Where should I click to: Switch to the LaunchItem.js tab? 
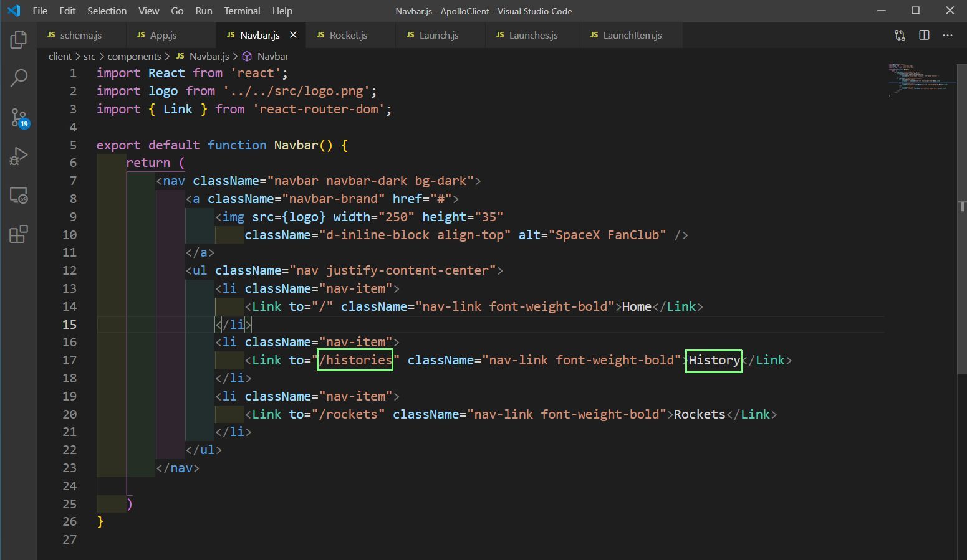point(632,36)
